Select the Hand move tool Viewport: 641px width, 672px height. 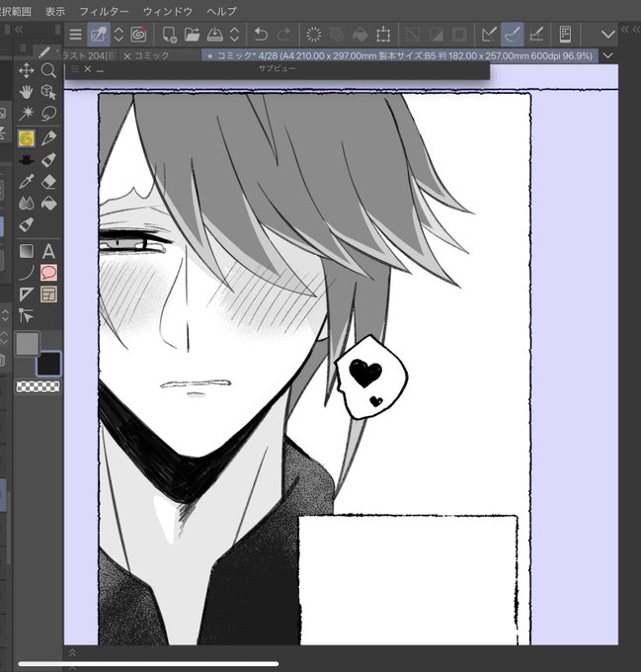click(x=27, y=92)
